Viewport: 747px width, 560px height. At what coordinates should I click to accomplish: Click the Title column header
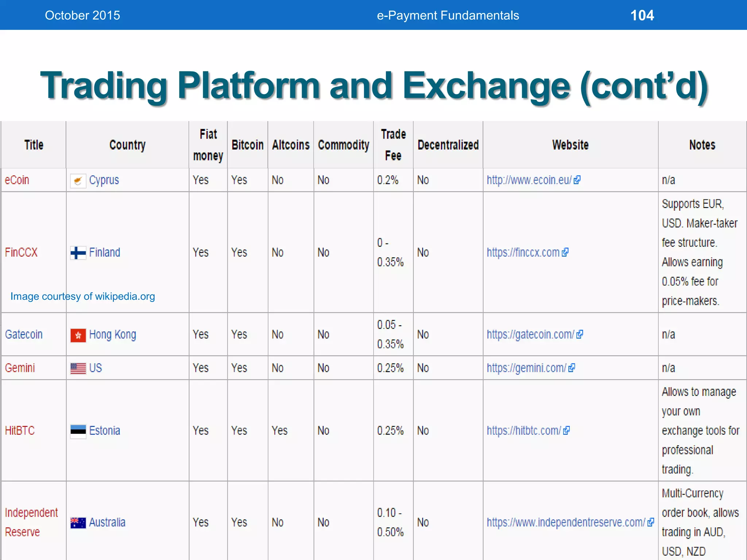(x=34, y=145)
